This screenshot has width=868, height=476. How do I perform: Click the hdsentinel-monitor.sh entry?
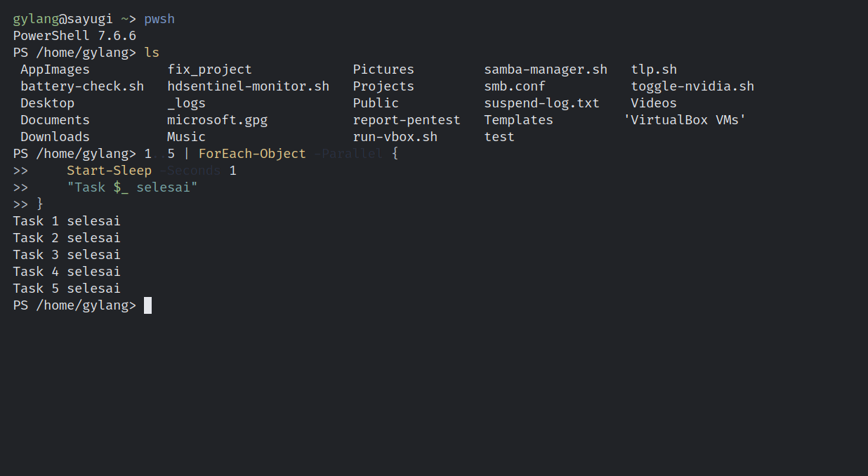pyautogui.click(x=248, y=86)
